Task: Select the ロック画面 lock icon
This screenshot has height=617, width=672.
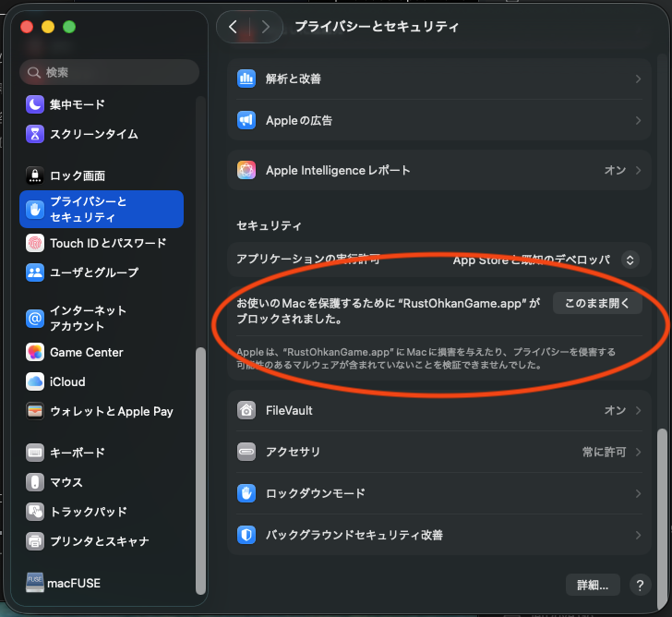Action: [35, 175]
